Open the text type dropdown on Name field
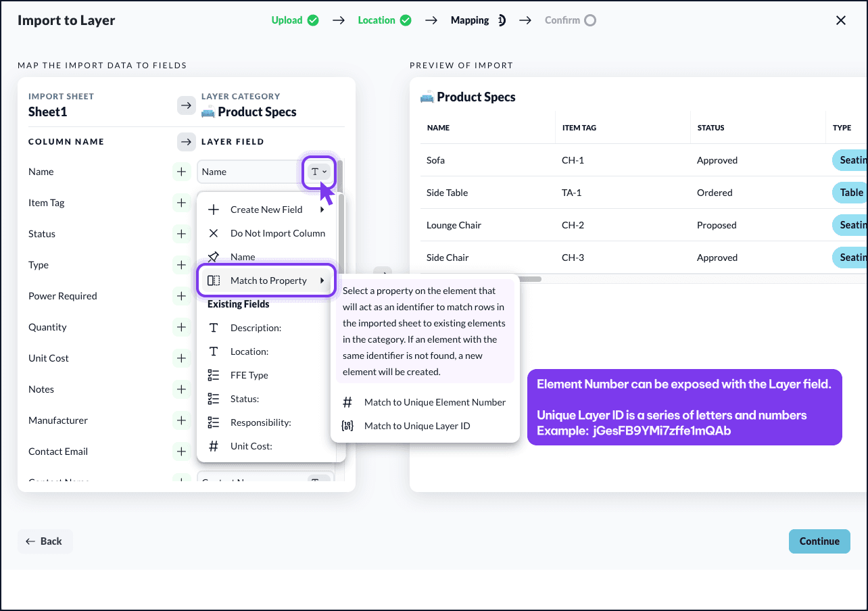 [319, 172]
